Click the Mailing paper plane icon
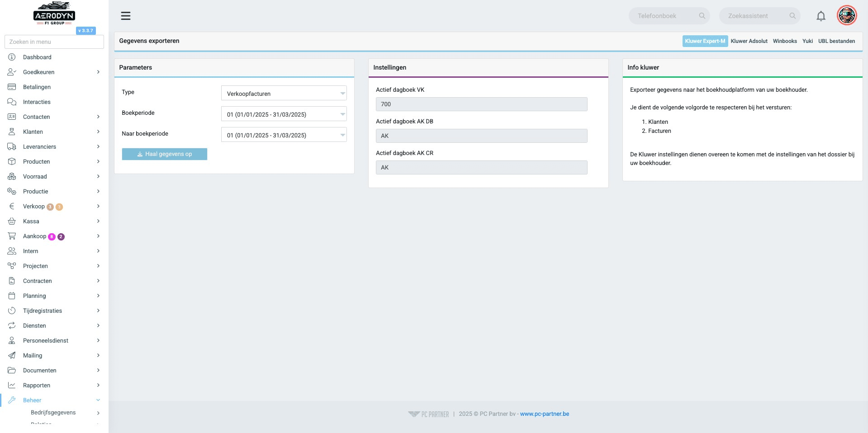The width and height of the screenshot is (868, 433). [12, 355]
